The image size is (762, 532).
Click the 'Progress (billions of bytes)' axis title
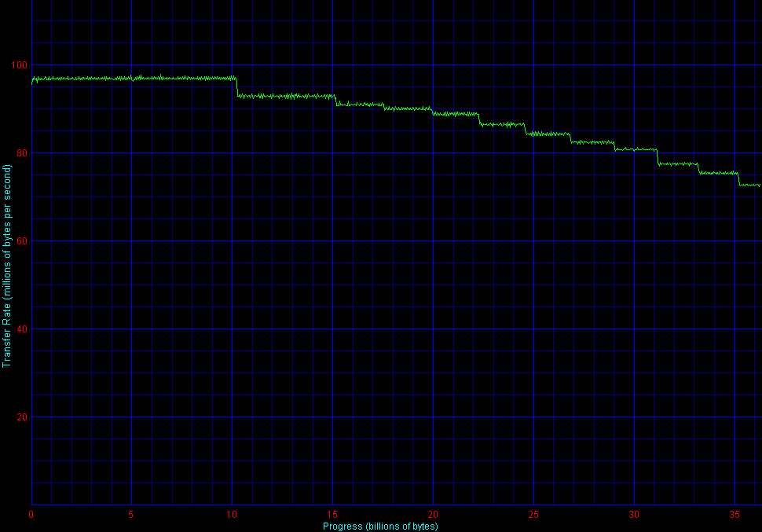tap(380, 526)
